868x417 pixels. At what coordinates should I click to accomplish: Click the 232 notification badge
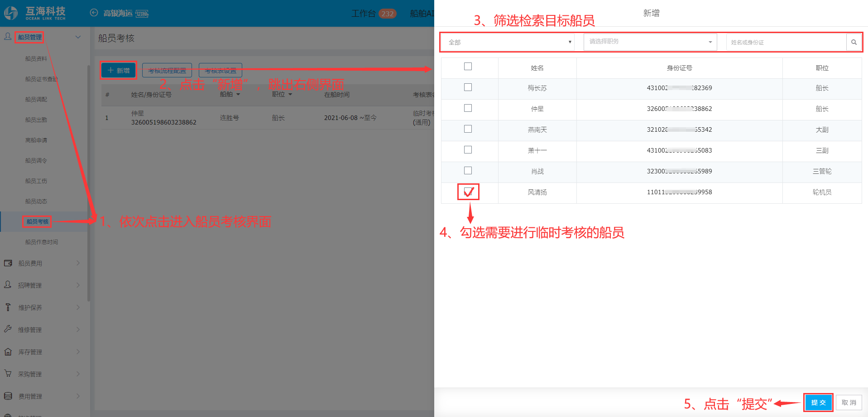click(x=387, y=14)
